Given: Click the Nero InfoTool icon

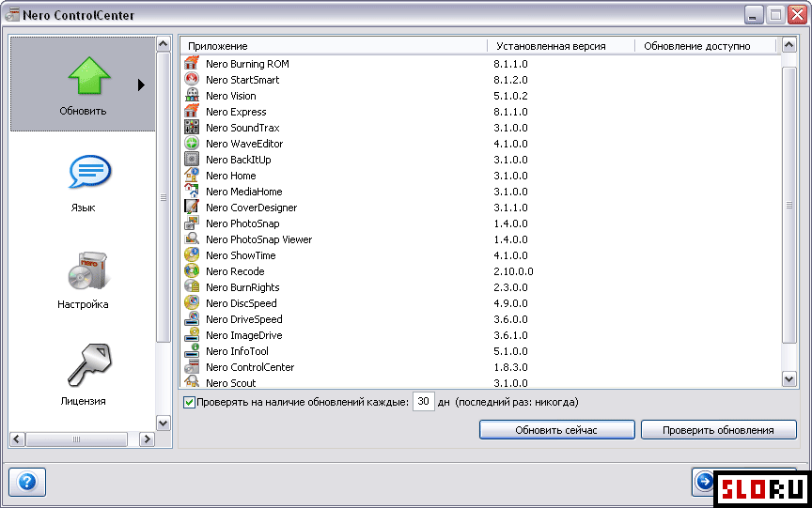Looking at the screenshot, I should [x=192, y=351].
